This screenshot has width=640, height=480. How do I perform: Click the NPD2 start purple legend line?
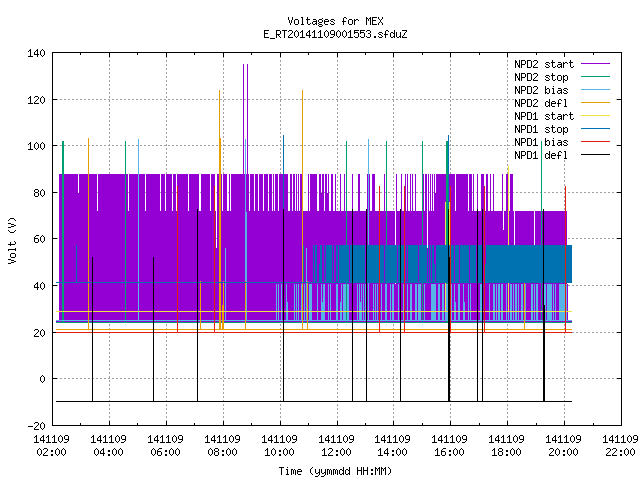tap(595, 64)
